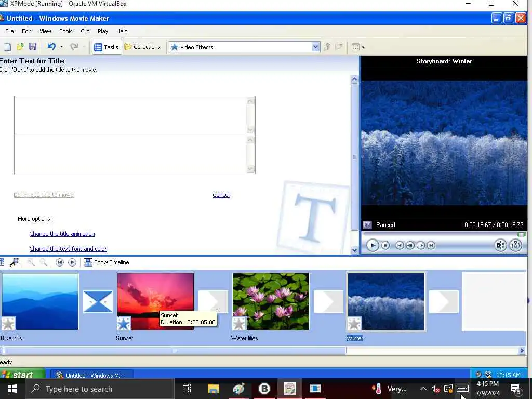This screenshot has width=532, height=399.
Task: Open the View menu
Action: tap(45, 31)
